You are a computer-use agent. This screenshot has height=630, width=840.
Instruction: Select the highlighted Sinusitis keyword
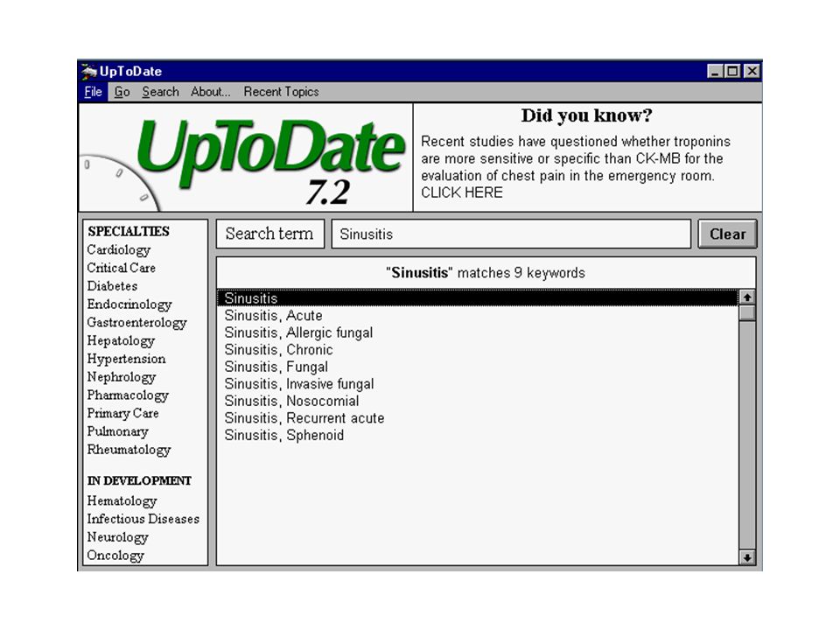(478, 298)
